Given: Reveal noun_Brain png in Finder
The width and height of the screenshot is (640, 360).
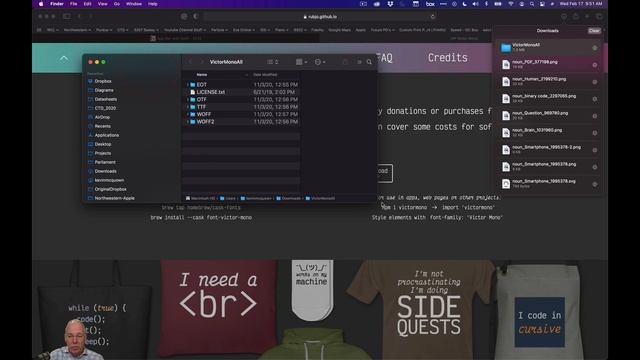Looking at the screenshot, I should tap(595, 133).
